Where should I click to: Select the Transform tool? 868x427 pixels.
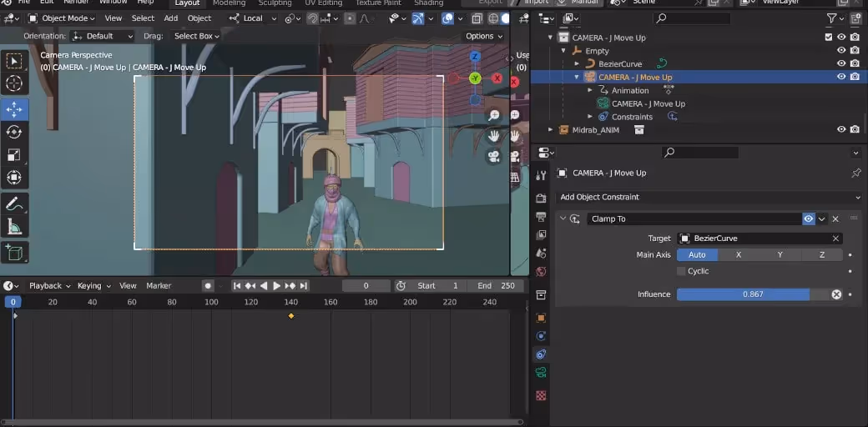click(x=14, y=178)
